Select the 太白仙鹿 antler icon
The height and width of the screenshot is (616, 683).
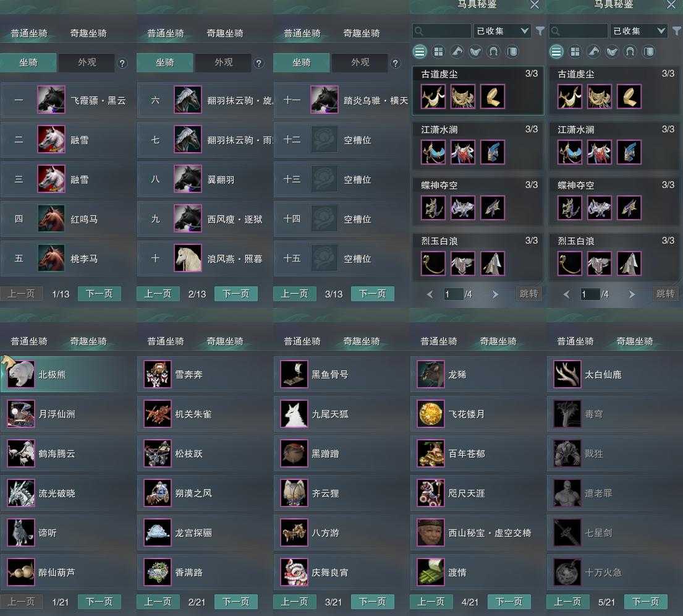click(567, 374)
